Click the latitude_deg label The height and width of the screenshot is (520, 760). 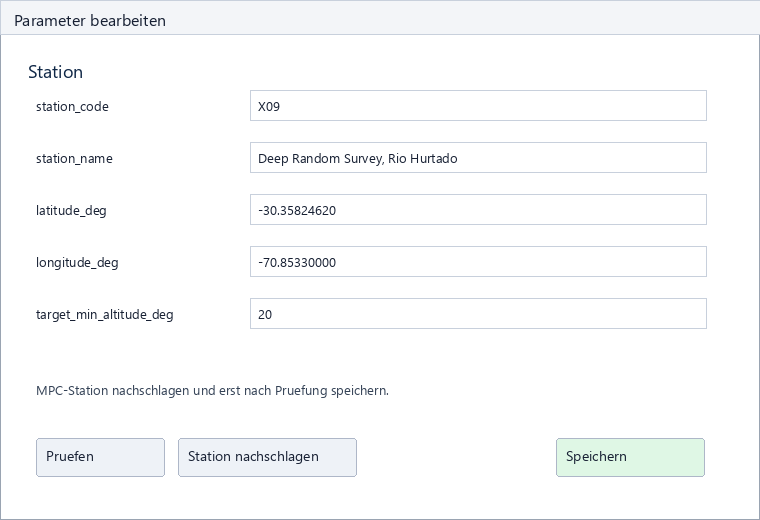tap(71, 211)
